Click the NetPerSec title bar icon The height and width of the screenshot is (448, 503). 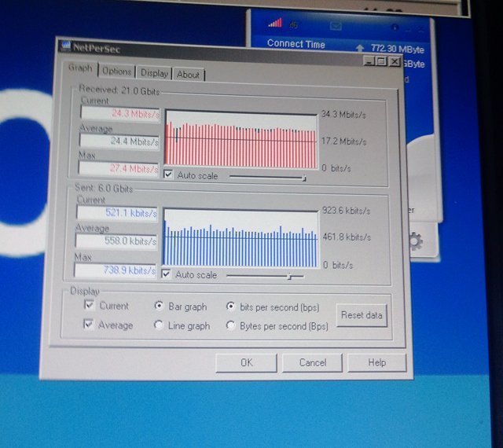66,46
